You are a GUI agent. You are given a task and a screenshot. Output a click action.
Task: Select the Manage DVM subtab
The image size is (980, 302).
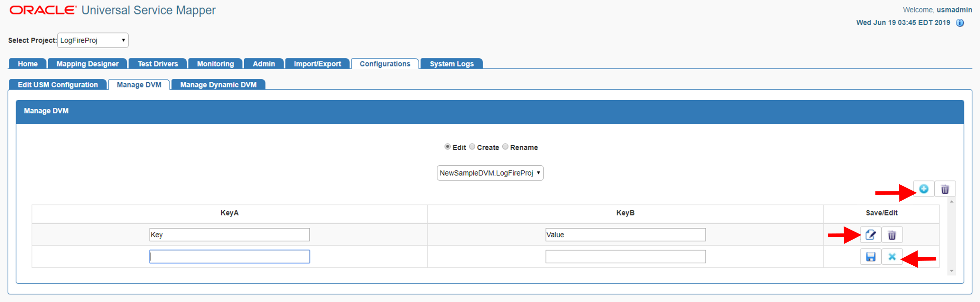point(139,85)
